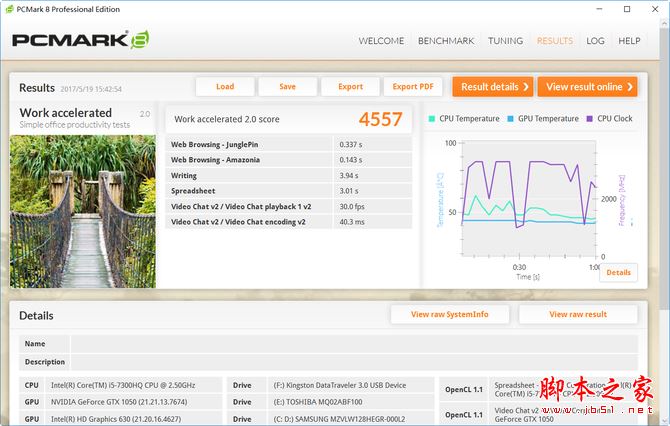The width and height of the screenshot is (670, 426).
Task: Click the monitoring chart graph area
Action: [x=529, y=198]
